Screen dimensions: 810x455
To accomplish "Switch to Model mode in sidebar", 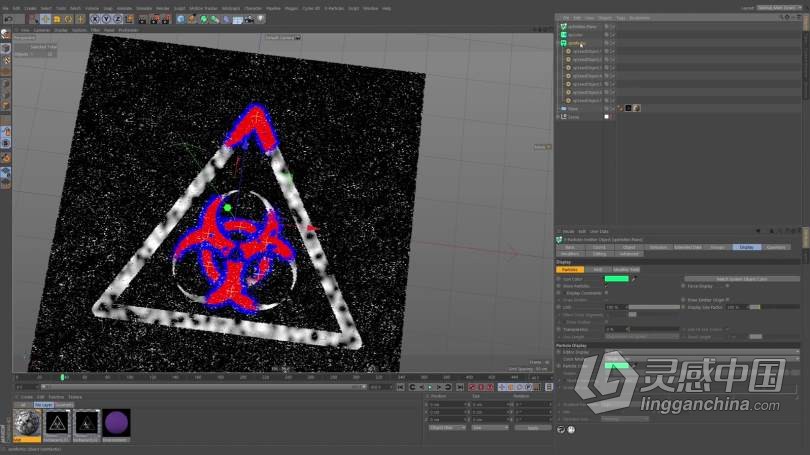I will point(6,48).
